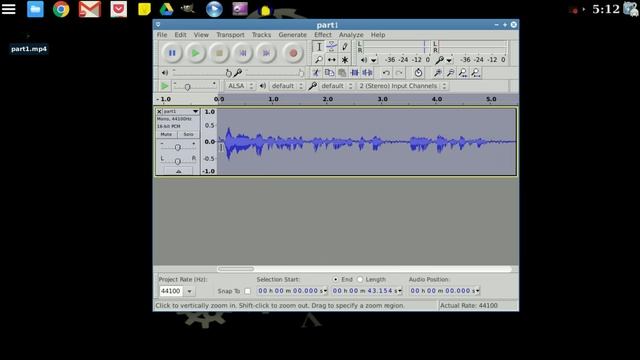The image size is (640, 360).
Task: Open the ALSA audio host dropdown
Action: (x=240, y=86)
